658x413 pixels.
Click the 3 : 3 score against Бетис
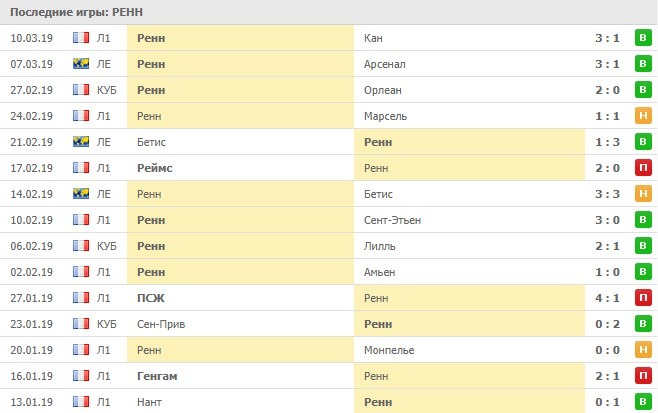click(607, 194)
